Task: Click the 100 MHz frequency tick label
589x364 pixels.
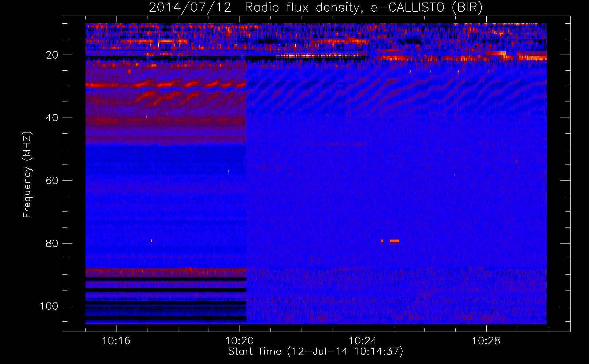Action: 49,306
